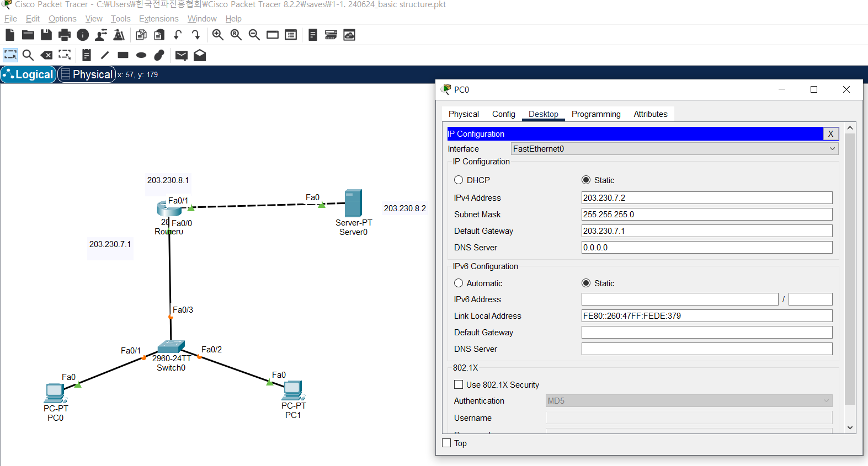Tick the Top checkbox in PC0 window

click(447, 443)
